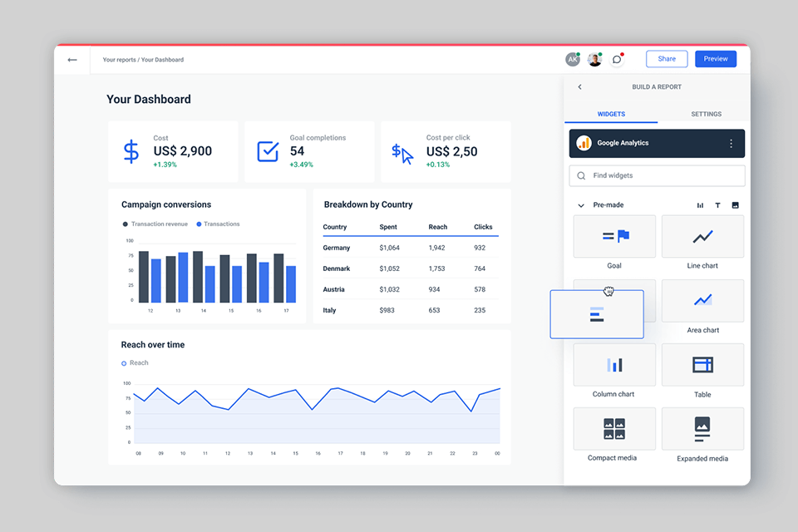Image resolution: width=798 pixels, height=532 pixels.
Task: Select the Goal widget tile
Action: click(x=614, y=237)
